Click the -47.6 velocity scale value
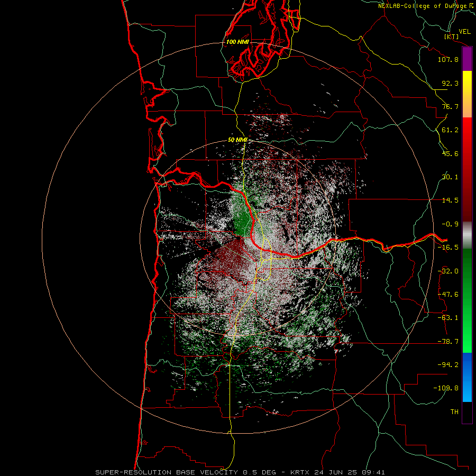This screenshot has width=476, height=476. pos(448,294)
